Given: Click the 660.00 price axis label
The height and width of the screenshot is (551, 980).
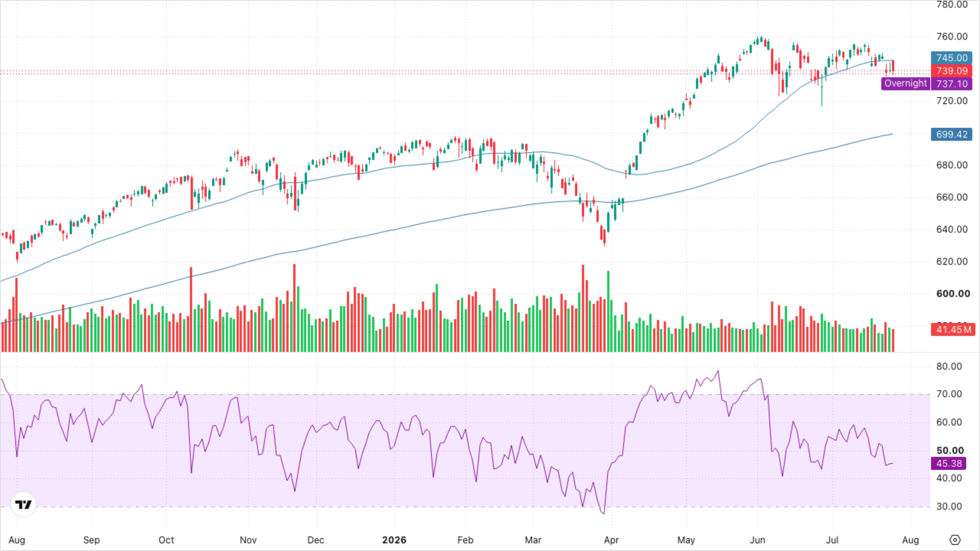Looking at the screenshot, I should (x=952, y=197).
